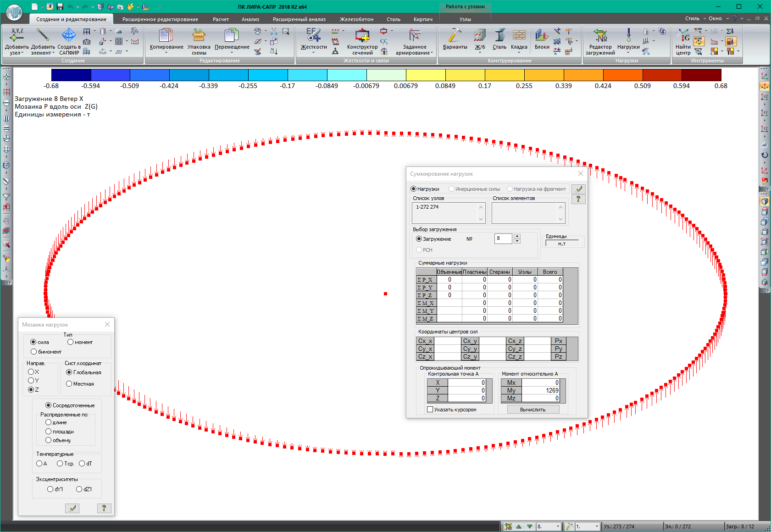The height and width of the screenshot is (532, 771).
Task: Open the Кладка (Masonry) tool
Action: [x=519, y=36]
